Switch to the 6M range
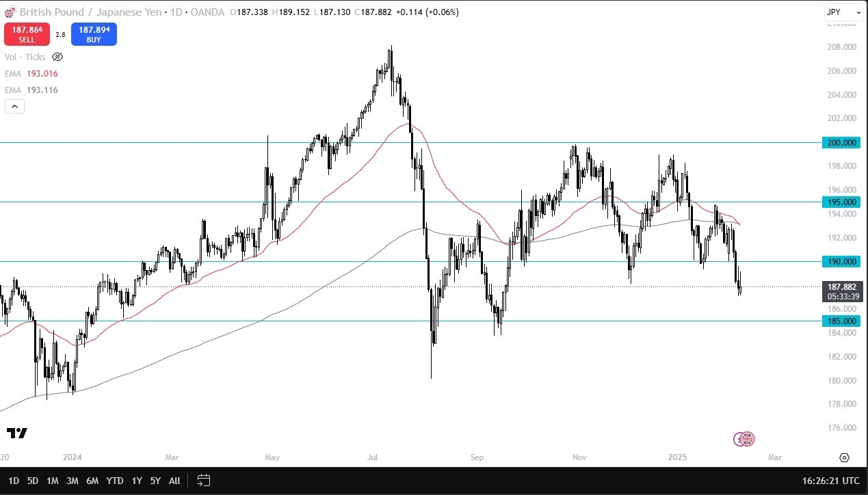 point(92,481)
